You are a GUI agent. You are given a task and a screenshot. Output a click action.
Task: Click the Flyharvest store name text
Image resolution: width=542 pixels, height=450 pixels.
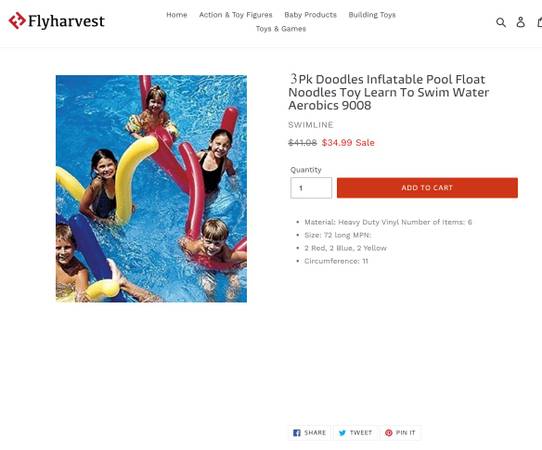pos(66,21)
